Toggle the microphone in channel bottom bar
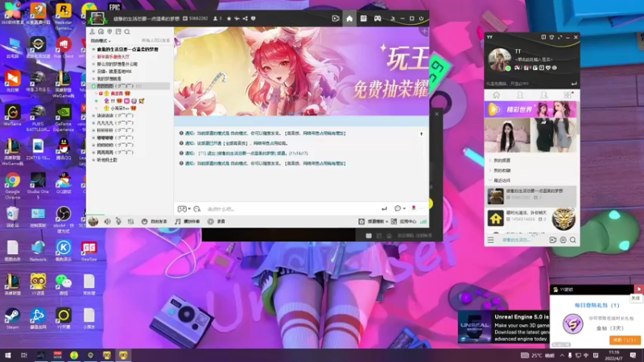Screen dimensions: 644x362 (118, 221)
